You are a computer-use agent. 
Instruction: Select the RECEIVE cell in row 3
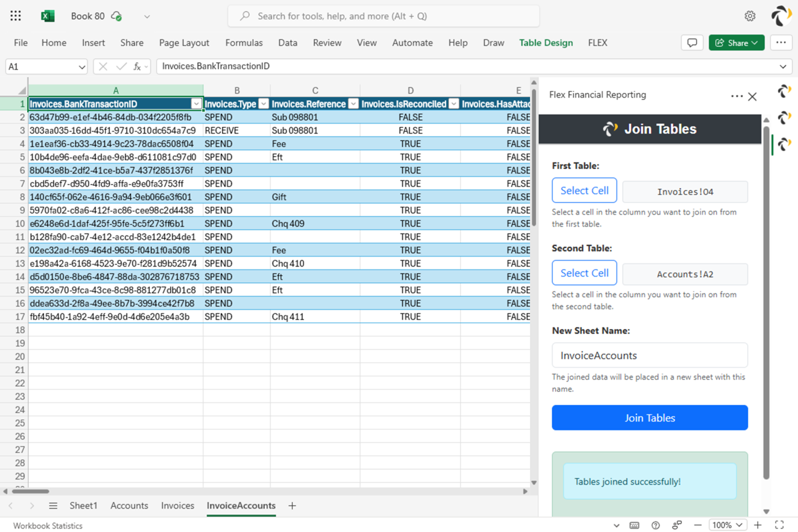(237, 130)
